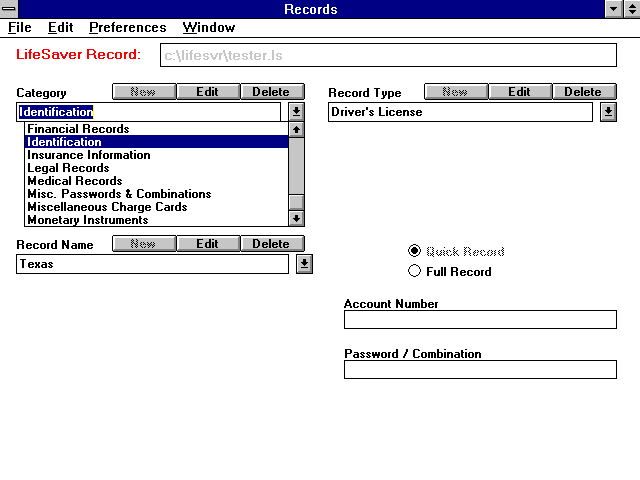This screenshot has height=480, width=640.
Task: Focus the Password / Combination field
Action: (480, 370)
